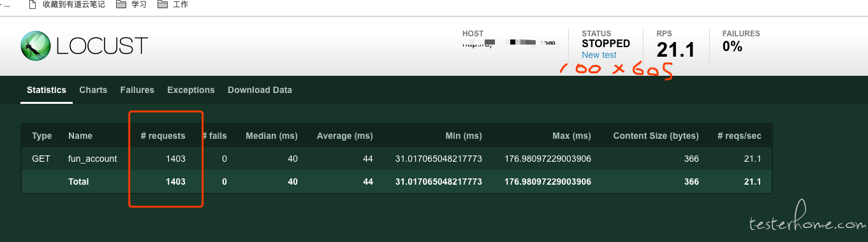
Task: Select fun_account min value 31.017065048217773
Action: pos(439,159)
